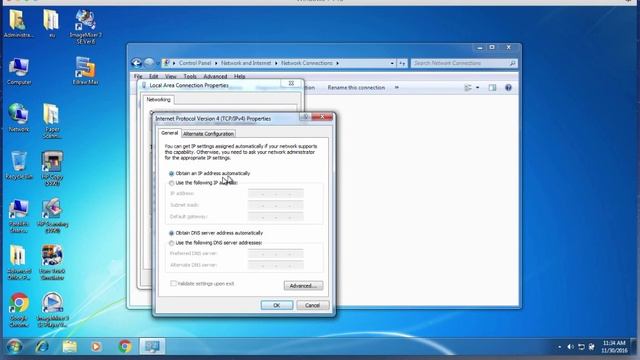Screen dimensions: 640x360
Task: Go forward with the Explorer forward arrow
Action: [x=149, y=63]
